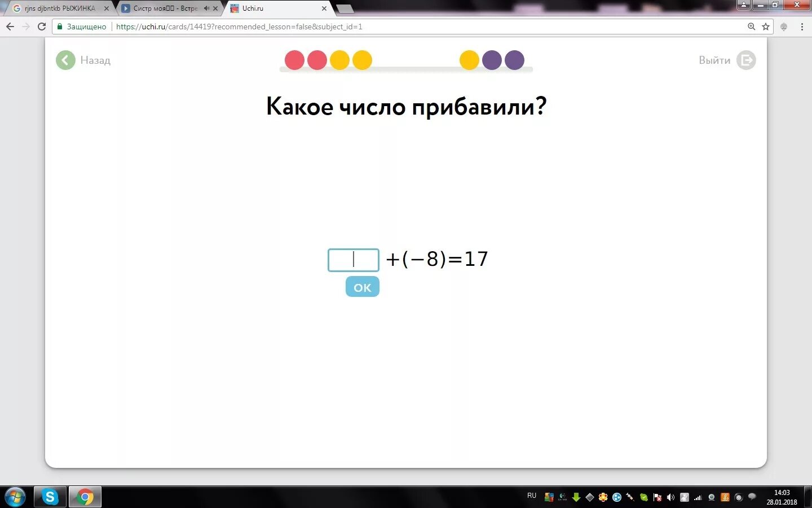Open the Windows Start menu
This screenshot has width=812, height=508.
15,497
